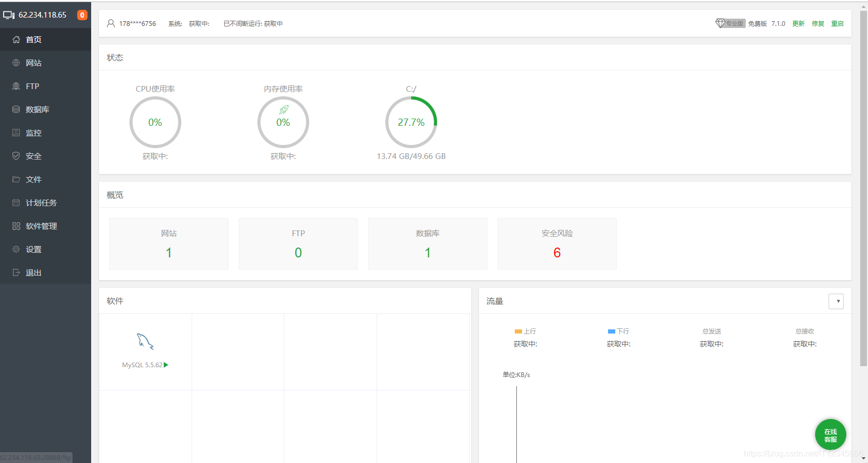Select 设置 settings in the sidebar
Image resolution: width=868 pixels, height=463 pixels.
click(x=46, y=249)
